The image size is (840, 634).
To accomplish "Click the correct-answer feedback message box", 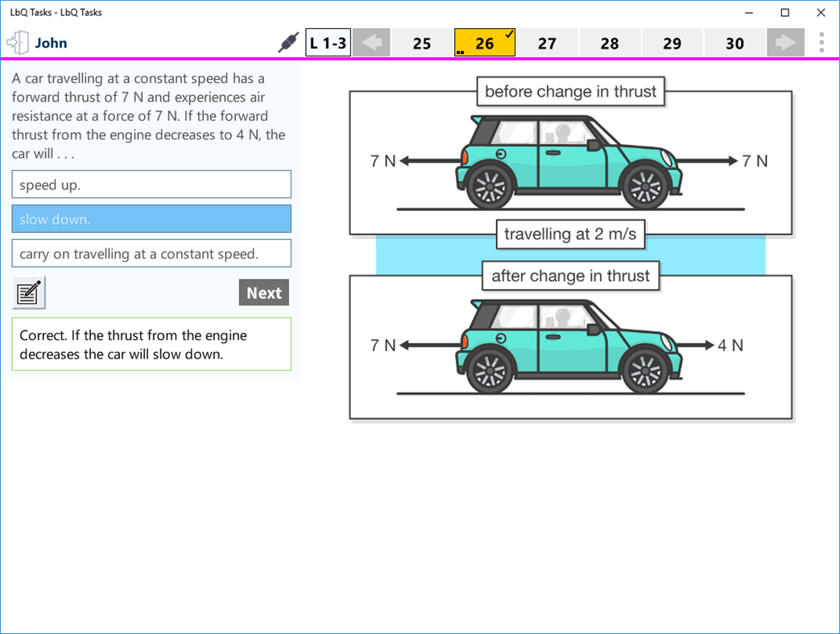I will [x=151, y=343].
